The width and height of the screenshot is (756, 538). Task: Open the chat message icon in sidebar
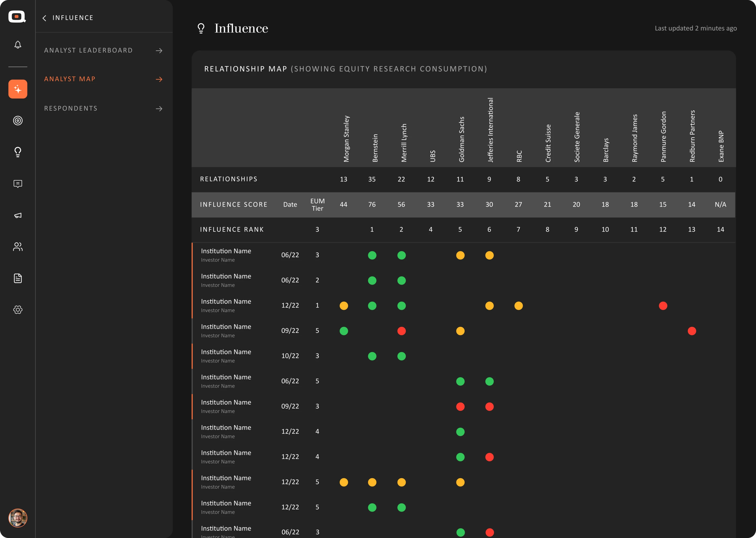click(x=18, y=184)
